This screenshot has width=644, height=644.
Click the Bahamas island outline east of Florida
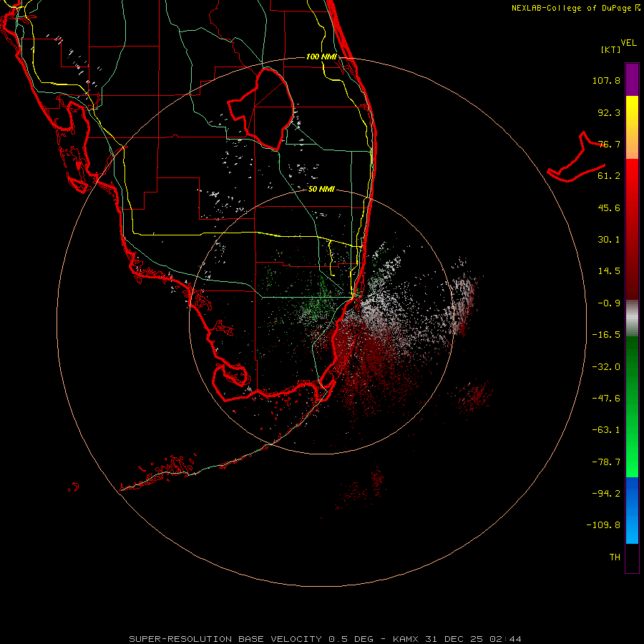click(x=576, y=157)
